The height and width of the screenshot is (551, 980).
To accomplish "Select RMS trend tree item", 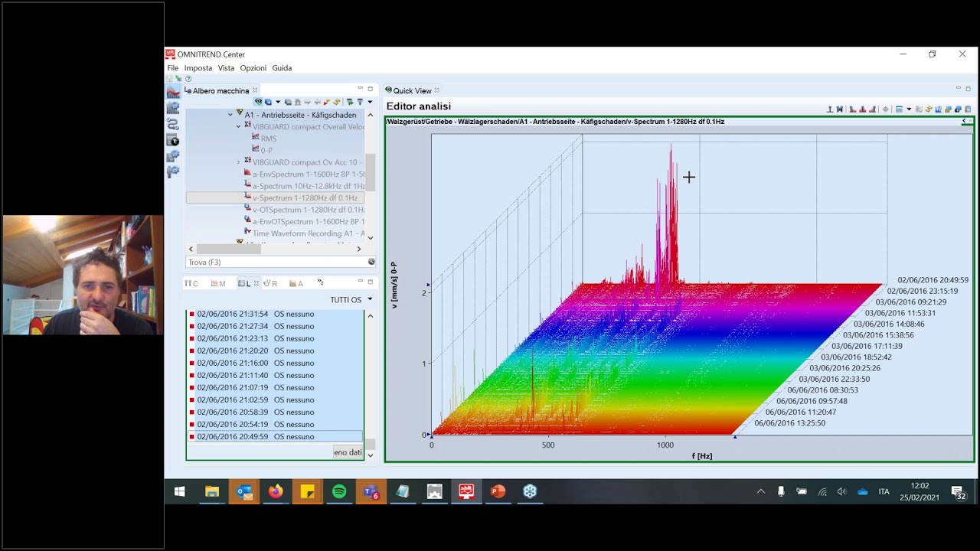I will [x=268, y=139].
